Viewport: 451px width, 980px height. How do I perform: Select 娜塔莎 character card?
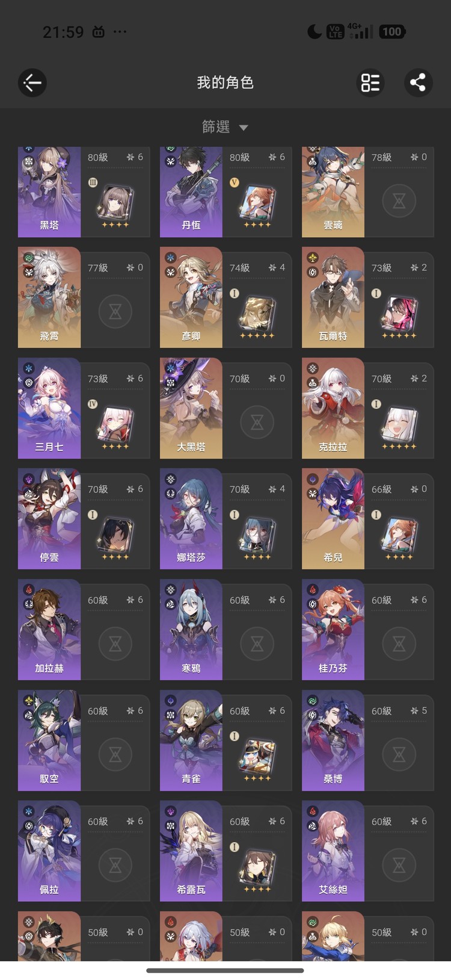click(x=226, y=518)
